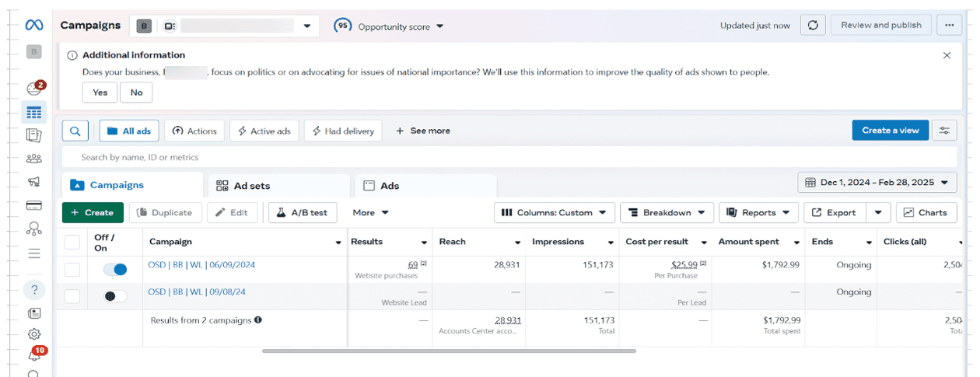The height and width of the screenshot is (377, 980).
Task: Open notifications bell with 10 badge
Action: [x=34, y=354]
